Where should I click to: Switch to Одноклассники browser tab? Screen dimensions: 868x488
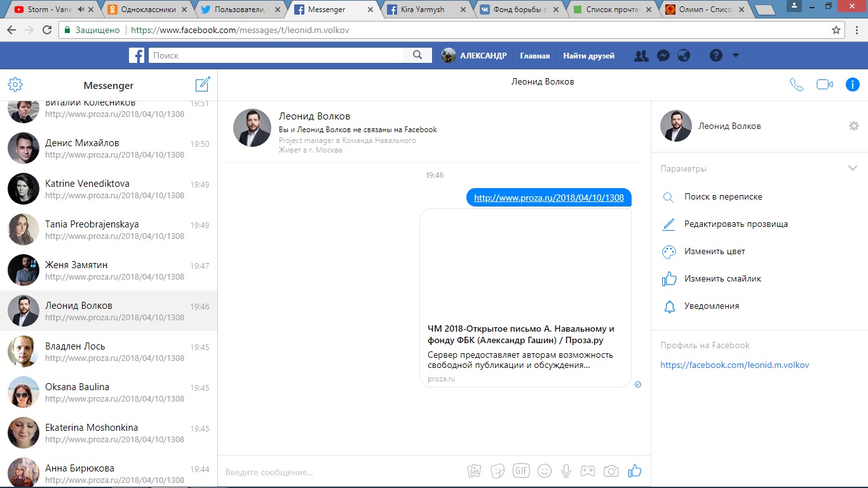pyautogui.click(x=146, y=10)
